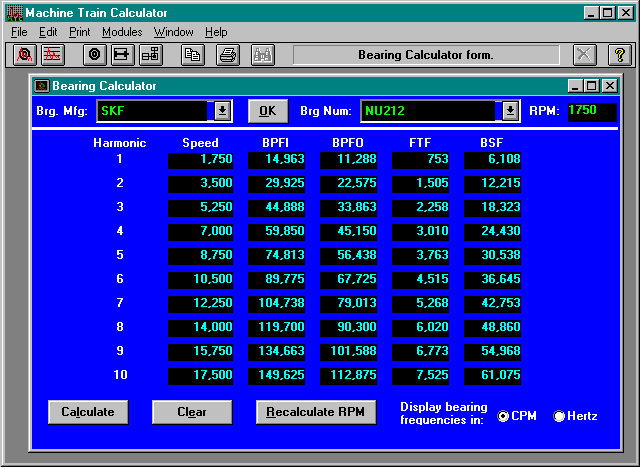Screen dimensions: 640x467
Task: Click harmonic 10 BSF cell 61,075
Action: pyautogui.click(x=492, y=376)
